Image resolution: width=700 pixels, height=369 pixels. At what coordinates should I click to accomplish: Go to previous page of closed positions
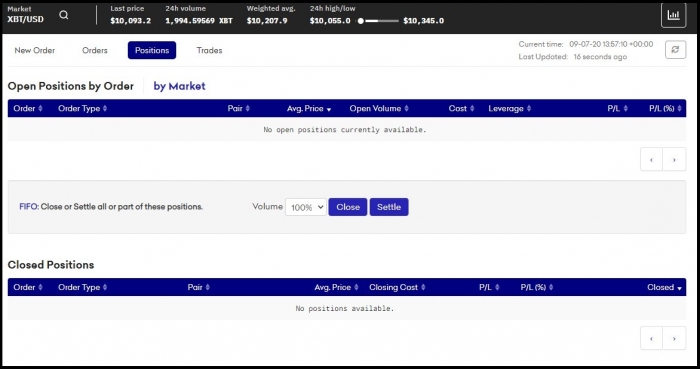pos(651,338)
